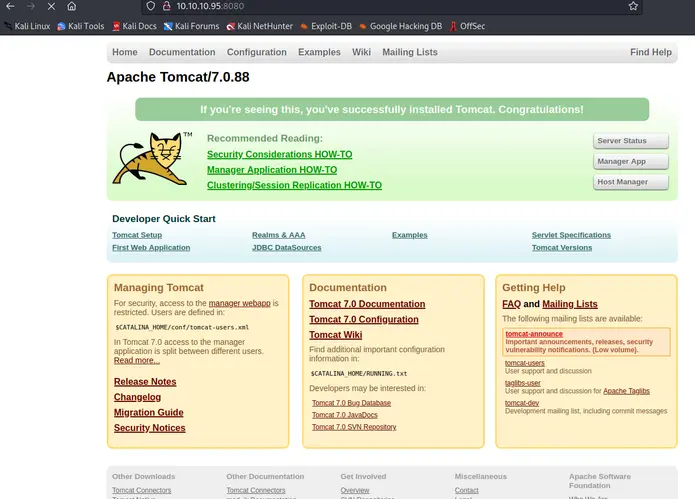Screen dimensions: 695x499
Task: Open the Kali Forums bookmark
Action: click(191, 26)
